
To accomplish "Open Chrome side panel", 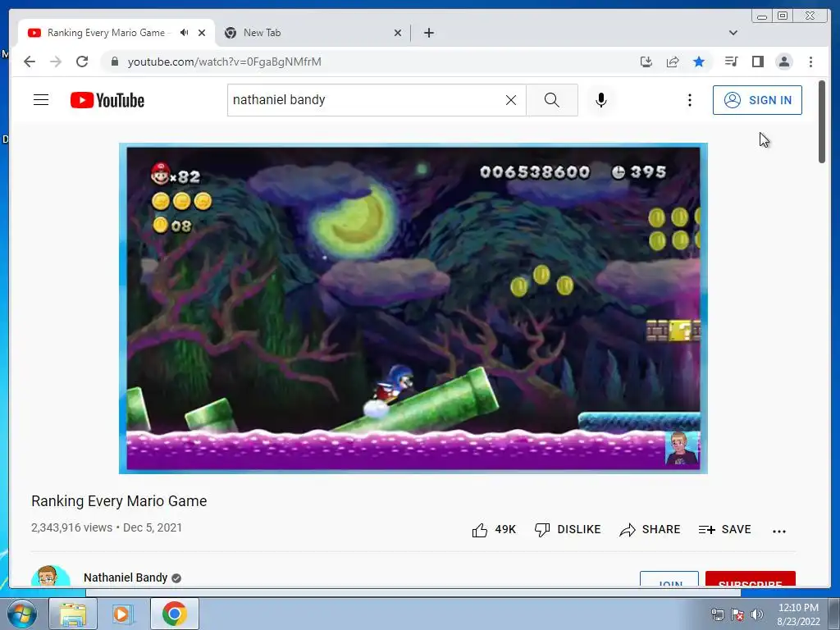I will tap(757, 62).
